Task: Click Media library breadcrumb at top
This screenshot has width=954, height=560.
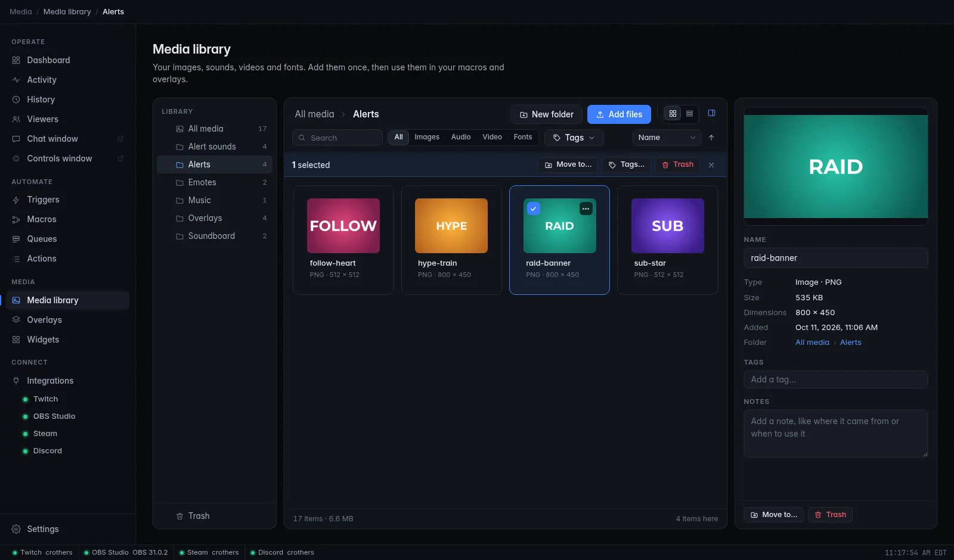Action: (x=67, y=12)
